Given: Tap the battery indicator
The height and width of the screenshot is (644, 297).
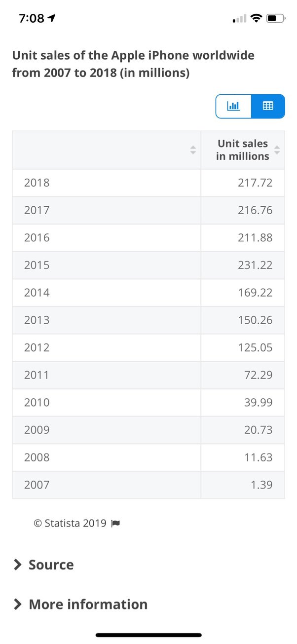Looking at the screenshot, I should point(274,17).
